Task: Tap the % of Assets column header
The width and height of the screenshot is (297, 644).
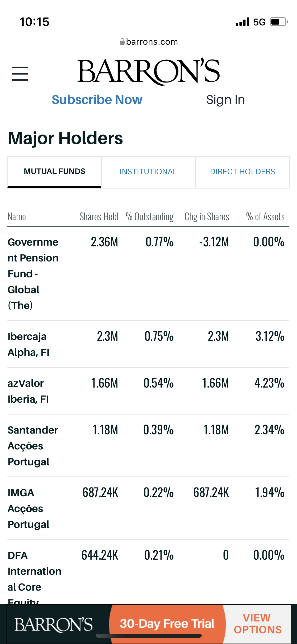Action: point(265,217)
